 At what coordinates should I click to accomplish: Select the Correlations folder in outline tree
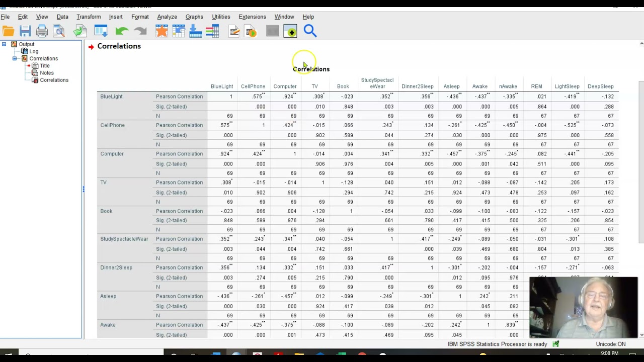[x=43, y=58]
